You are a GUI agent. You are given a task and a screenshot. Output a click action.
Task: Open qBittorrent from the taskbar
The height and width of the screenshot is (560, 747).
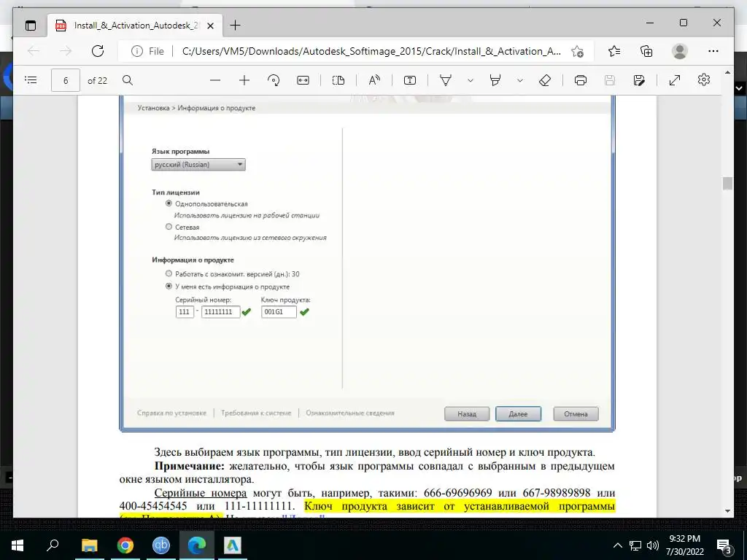coord(161,545)
